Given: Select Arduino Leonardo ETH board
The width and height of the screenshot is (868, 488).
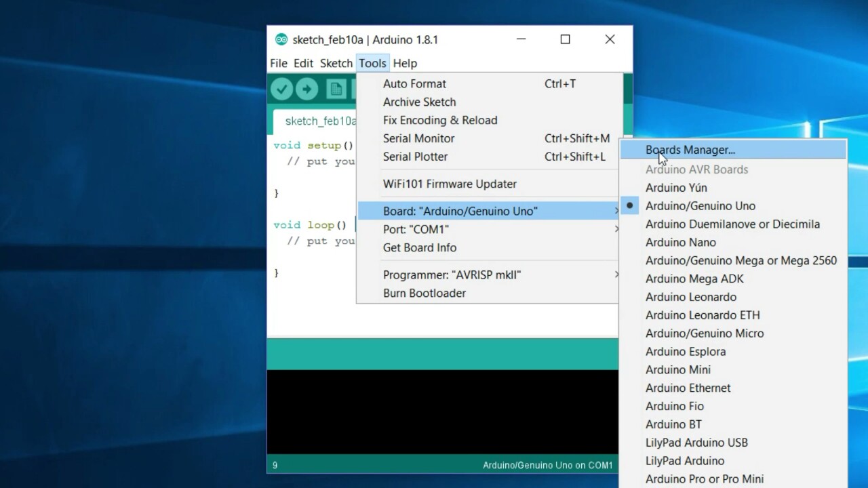Looking at the screenshot, I should (734, 316).
